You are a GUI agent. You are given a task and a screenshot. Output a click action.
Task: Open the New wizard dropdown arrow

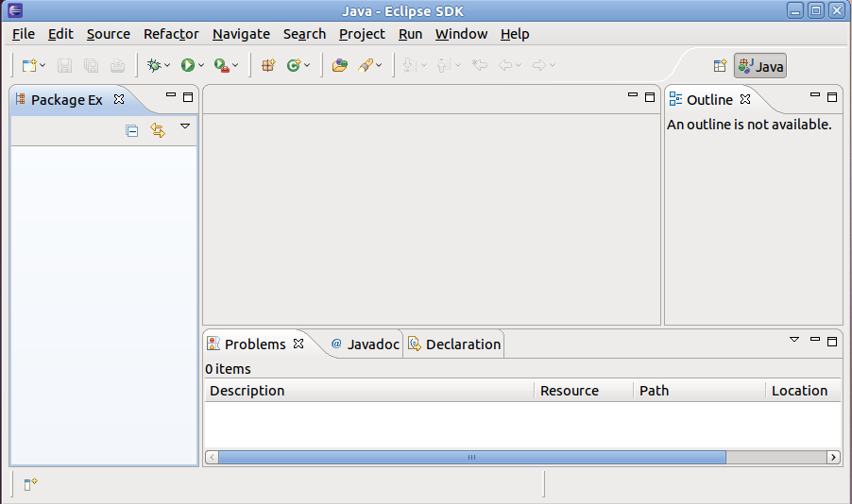pos(43,66)
